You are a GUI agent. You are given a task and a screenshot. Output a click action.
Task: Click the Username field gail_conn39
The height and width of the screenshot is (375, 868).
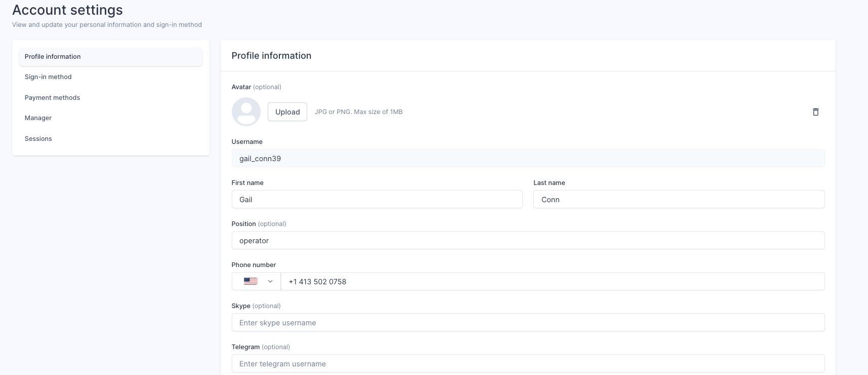click(528, 158)
